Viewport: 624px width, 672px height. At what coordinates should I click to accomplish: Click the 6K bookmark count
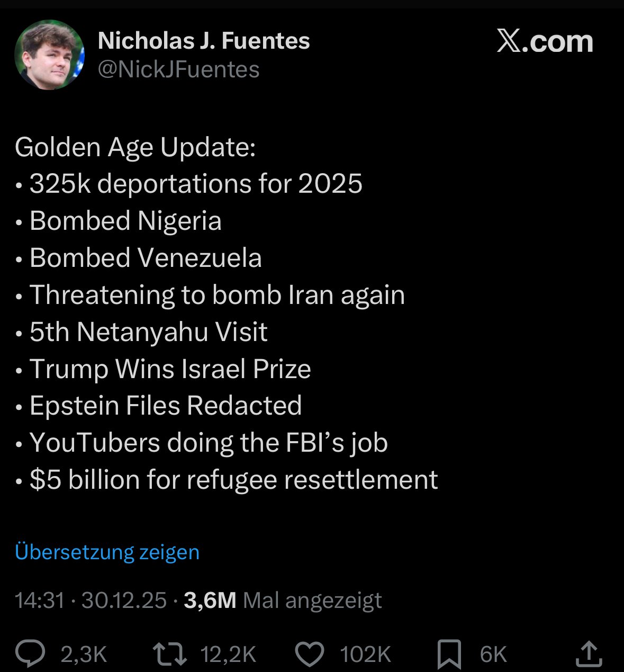click(493, 655)
